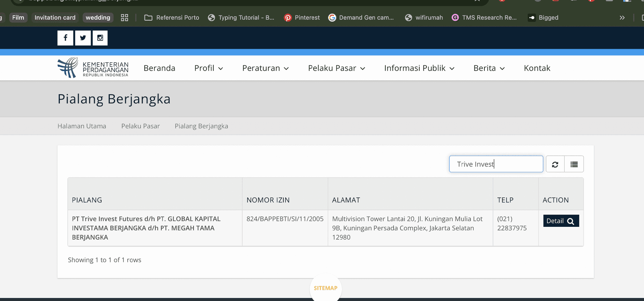Viewport: 644px width, 301px height.
Task: Expand the Profil dropdown menu
Action: tap(209, 68)
